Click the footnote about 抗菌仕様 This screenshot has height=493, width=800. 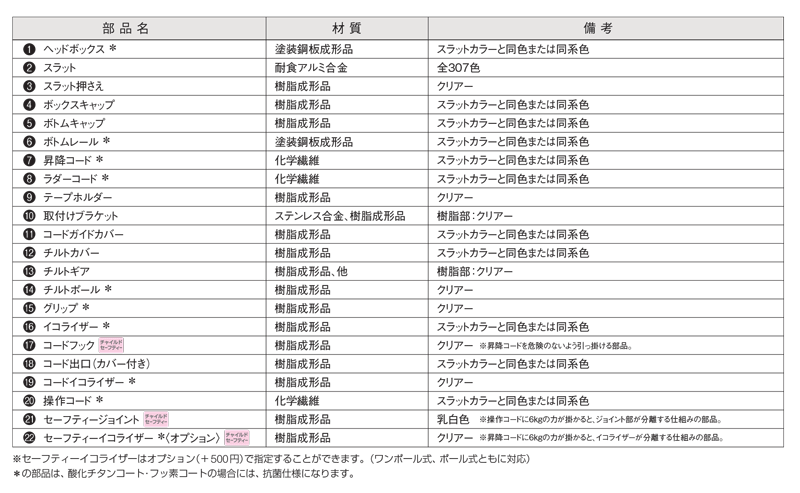coord(184,474)
